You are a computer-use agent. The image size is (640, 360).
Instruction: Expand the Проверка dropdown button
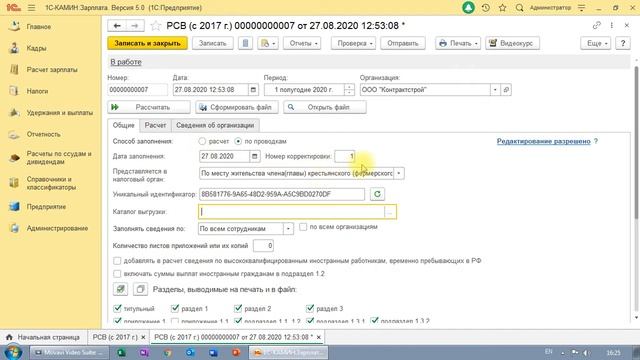click(353, 43)
